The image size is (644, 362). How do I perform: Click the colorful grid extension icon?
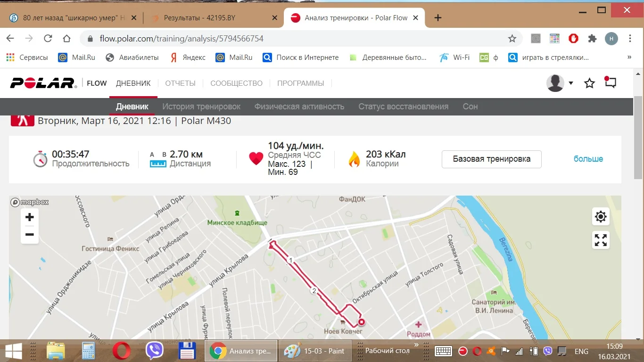click(554, 39)
